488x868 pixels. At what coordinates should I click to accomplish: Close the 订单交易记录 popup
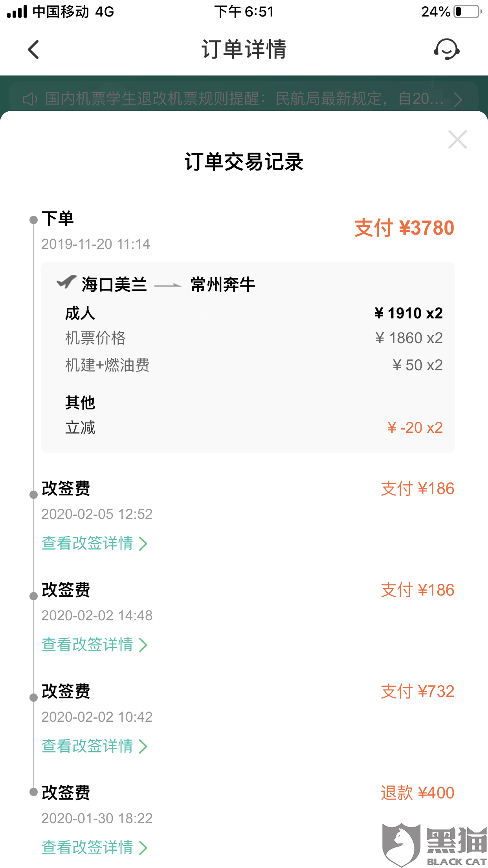pyautogui.click(x=457, y=140)
